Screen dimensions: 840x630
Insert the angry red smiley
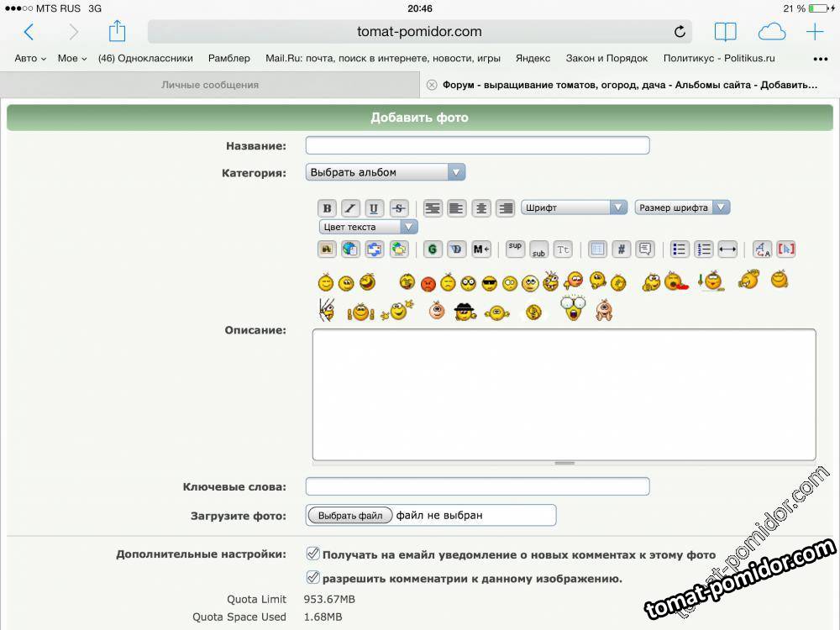coord(428,283)
